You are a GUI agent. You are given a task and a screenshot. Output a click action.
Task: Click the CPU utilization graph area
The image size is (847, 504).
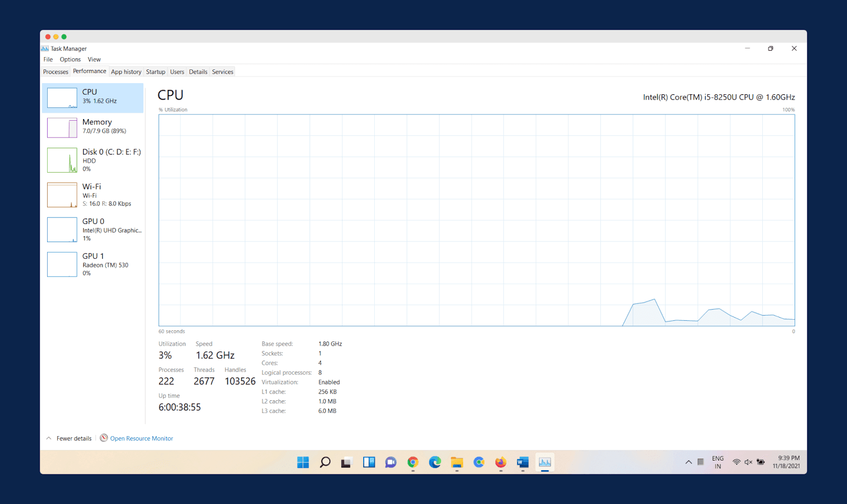tap(476, 220)
